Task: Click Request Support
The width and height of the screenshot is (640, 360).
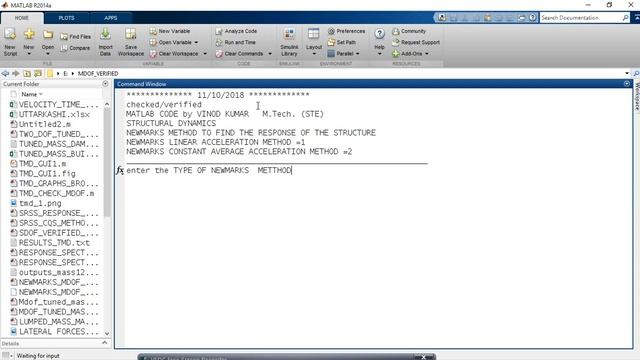Action: tap(416, 42)
